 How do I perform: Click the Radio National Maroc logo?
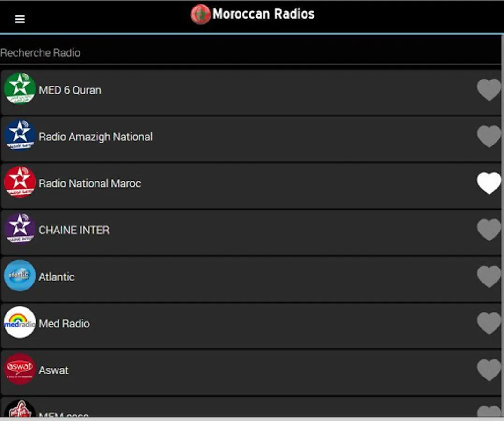(x=20, y=182)
